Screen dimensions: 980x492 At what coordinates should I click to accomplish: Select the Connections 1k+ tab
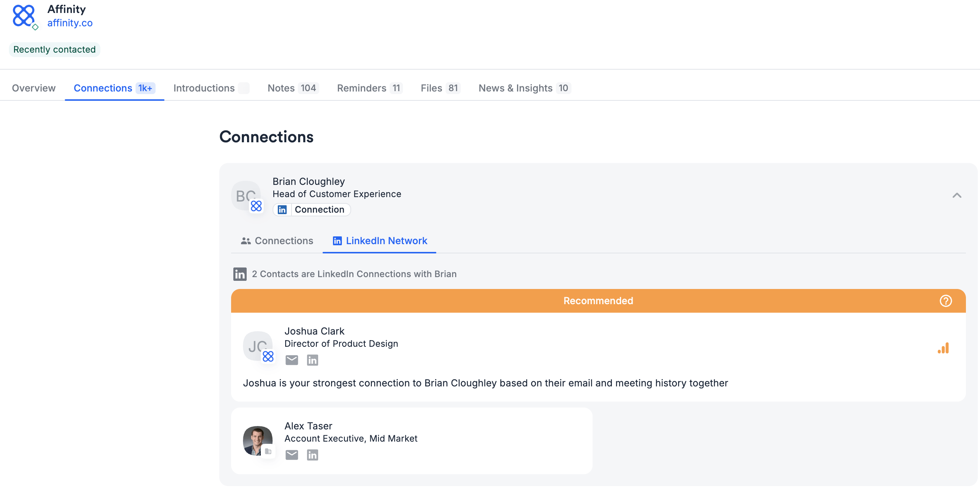[114, 88]
